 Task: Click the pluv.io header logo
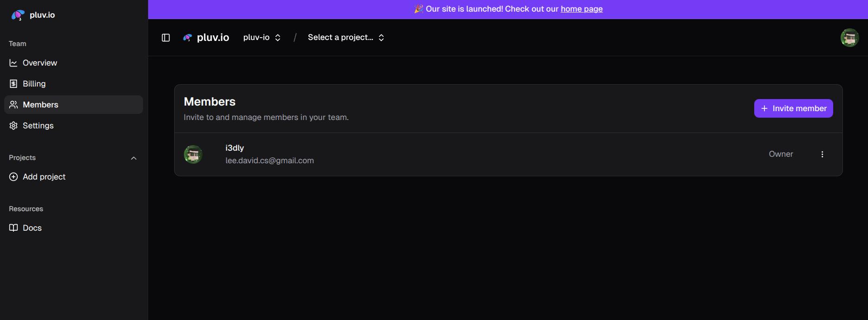pos(188,38)
